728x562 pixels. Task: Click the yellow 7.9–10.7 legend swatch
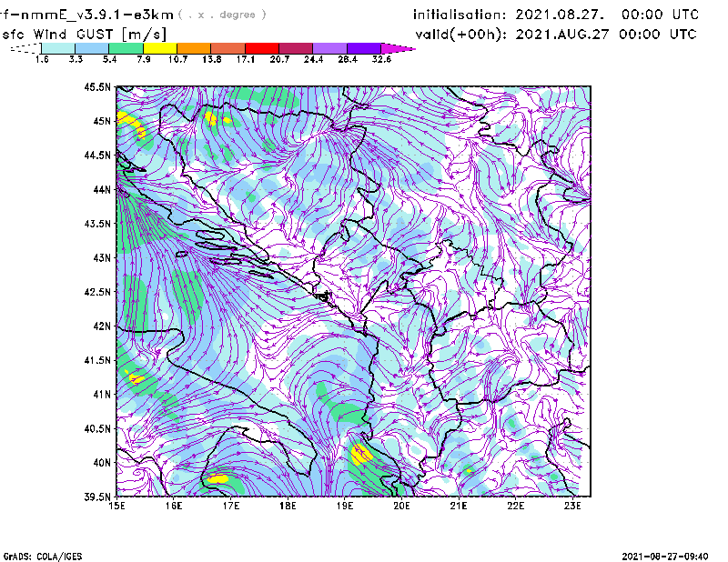(x=160, y=48)
